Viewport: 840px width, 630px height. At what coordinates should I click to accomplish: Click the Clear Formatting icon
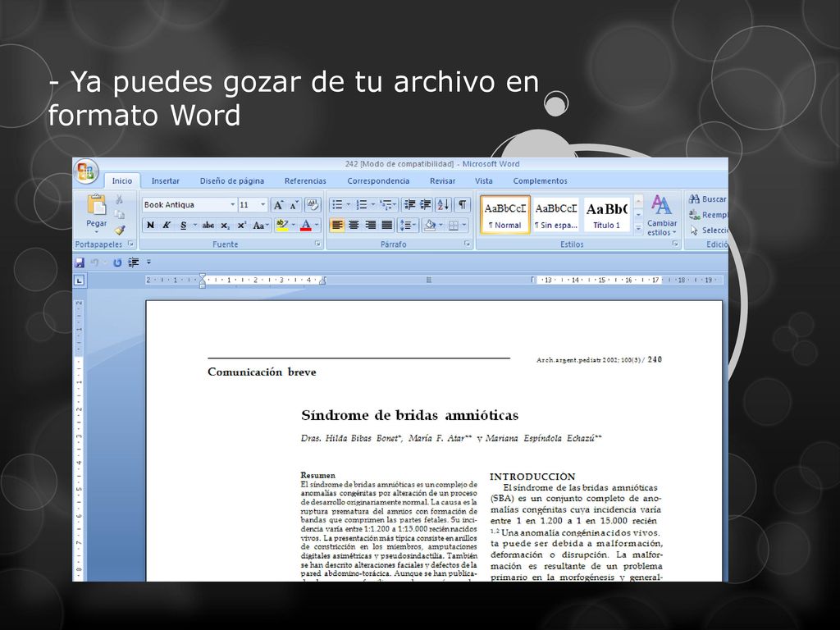(x=313, y=205)
